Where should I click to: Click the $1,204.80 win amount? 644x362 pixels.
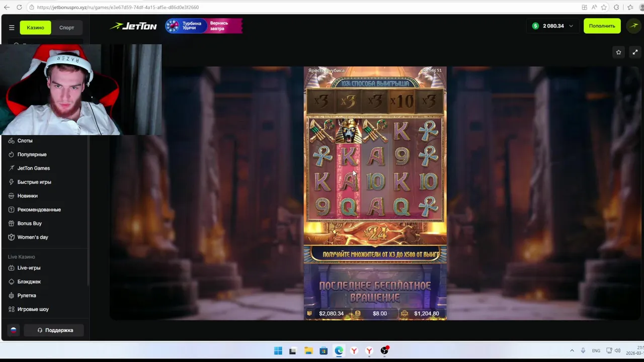(x=426, y=313)
